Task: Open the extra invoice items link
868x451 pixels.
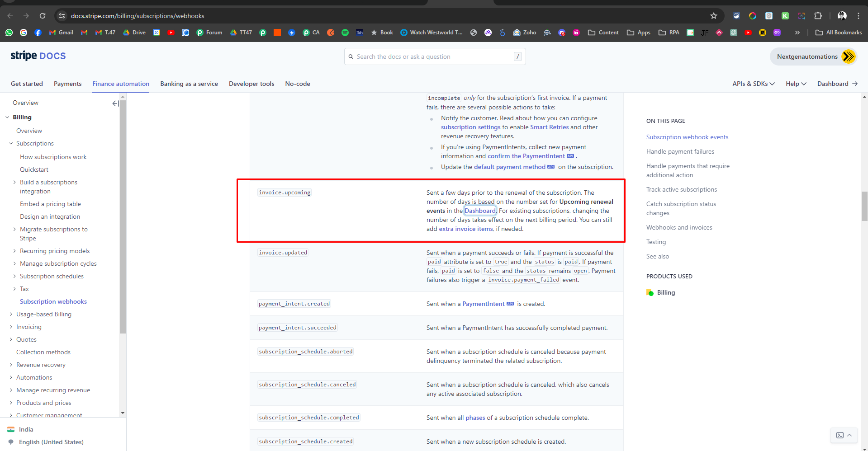Action: point(466,229)
